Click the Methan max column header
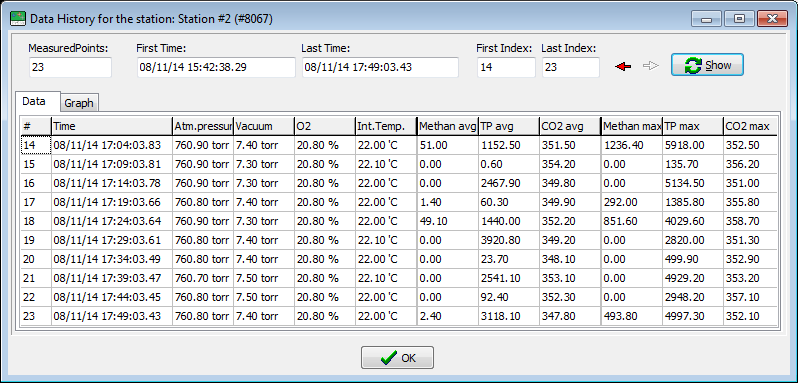798x383 pixels. pyautogui.click(x=632, y=126)
